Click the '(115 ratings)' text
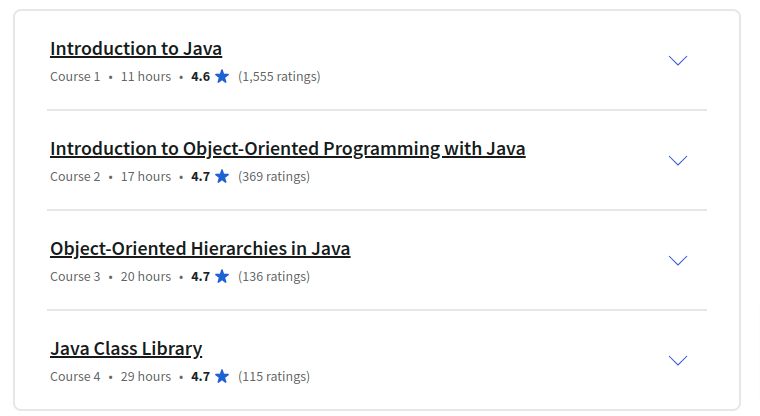 tap(274, 376)
